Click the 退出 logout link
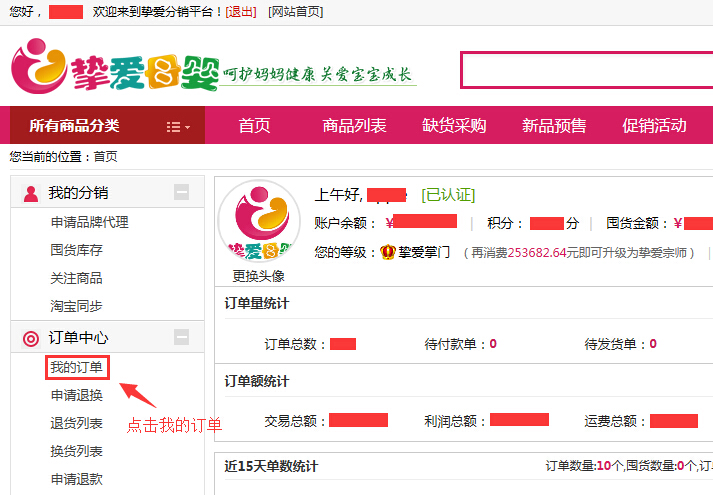The width and height of the screenshot is (713, 495). click(240, 11)
